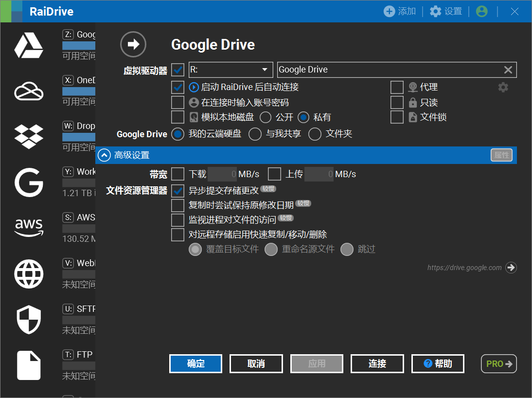Click the WebDAV globe icon
Viewport: 532px width, 398px height.
pyautogui.click(x=29, y=273)
